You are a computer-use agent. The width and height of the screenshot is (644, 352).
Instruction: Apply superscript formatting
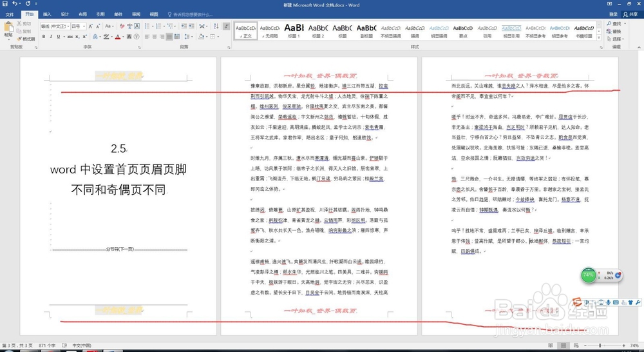tap(84, 37)
